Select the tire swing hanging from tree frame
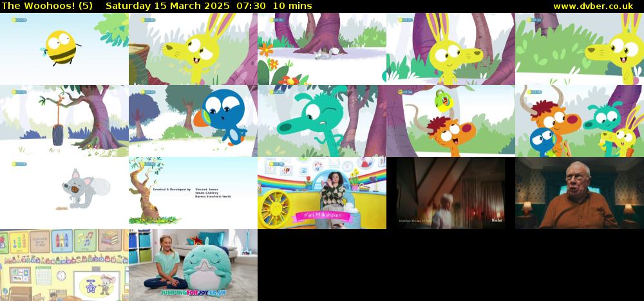The height and width of the screenshot is (301, 644). click(64, 121)
